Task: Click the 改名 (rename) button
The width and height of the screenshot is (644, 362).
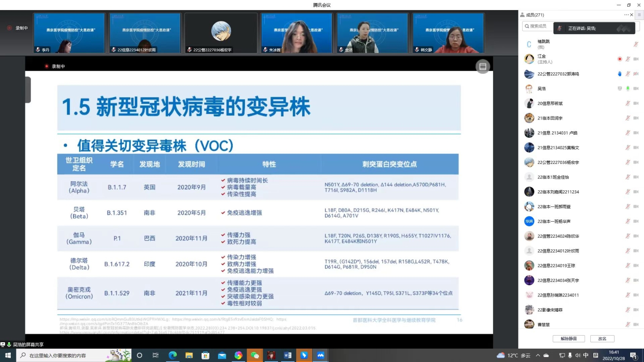Action: (602, 339)
